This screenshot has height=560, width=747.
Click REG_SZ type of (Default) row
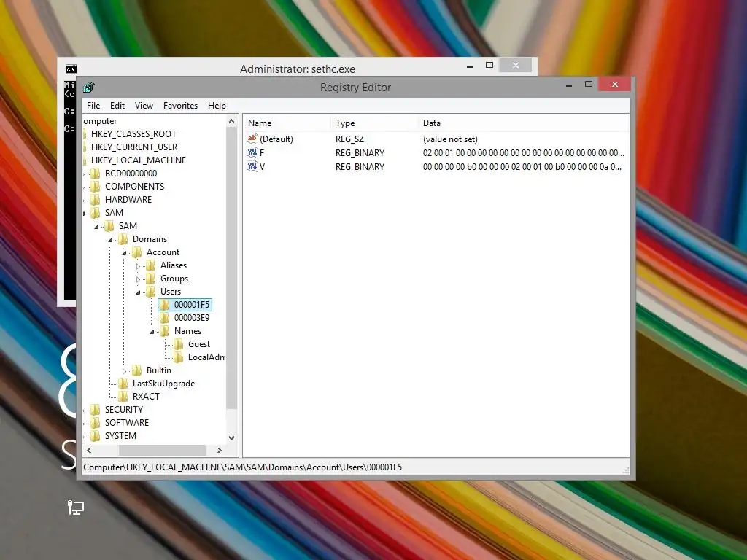tap(349, 139)
